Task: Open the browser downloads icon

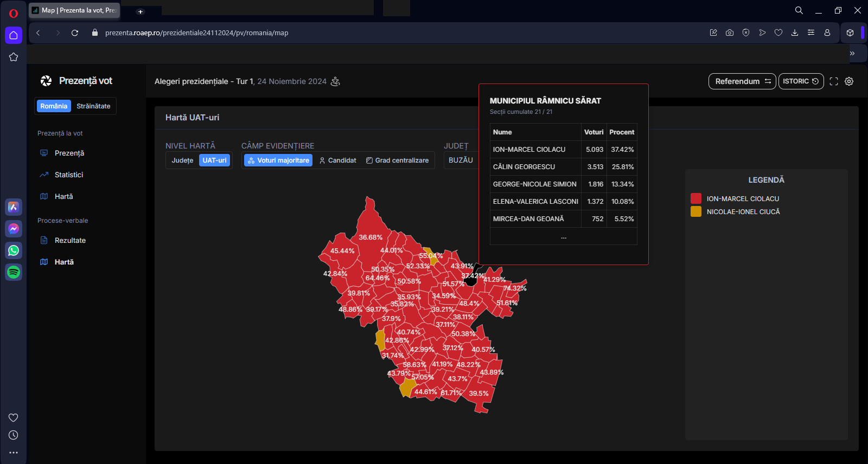Action: coord(795,33)
